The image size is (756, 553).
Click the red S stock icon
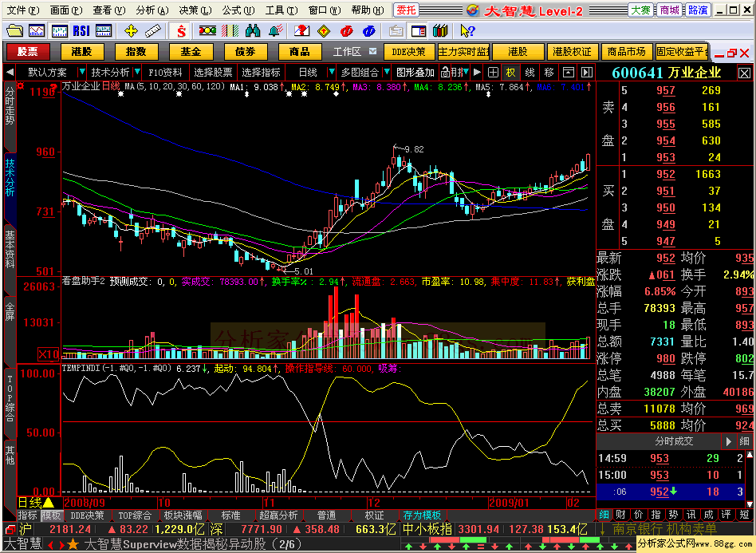point(181,31)
